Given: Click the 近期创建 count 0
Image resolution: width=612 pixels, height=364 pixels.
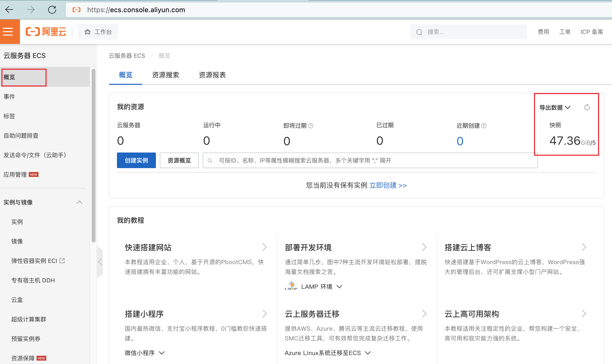Looking at the screenshot, I should tap(460, 141).
